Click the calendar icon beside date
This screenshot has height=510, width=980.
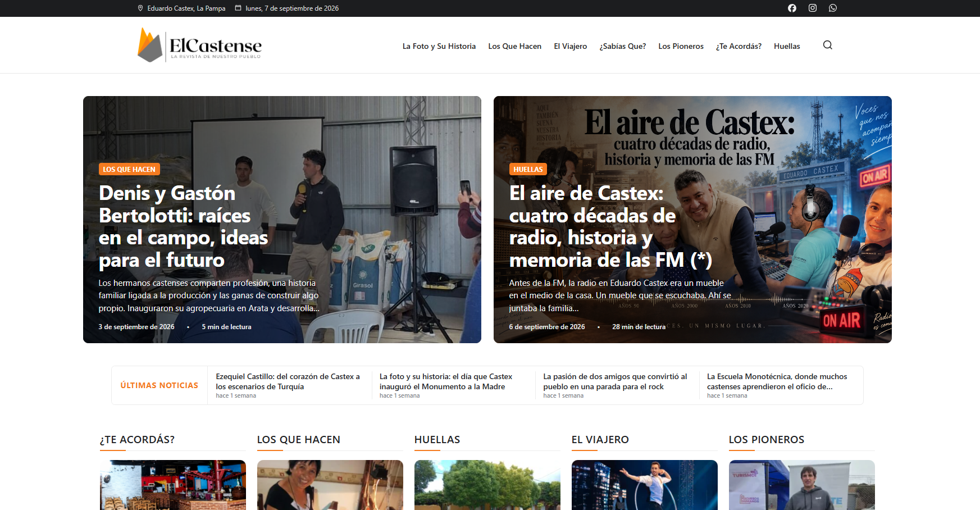(x=238, y=8)
